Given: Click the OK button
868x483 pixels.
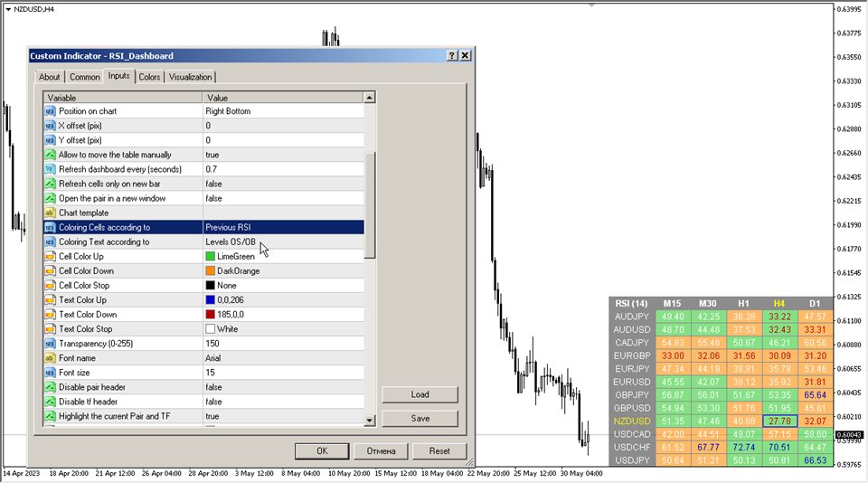Looking at the screenshot, I should tap(322, 450).
